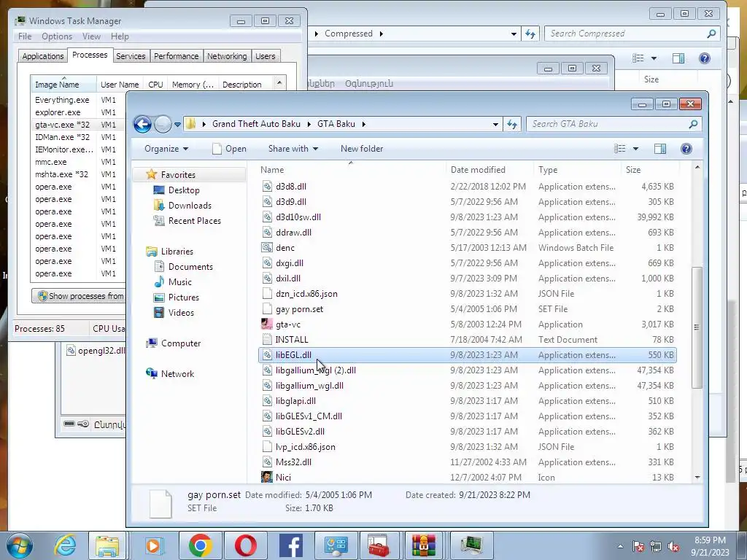Screen dimensions: 747x560
Task: Click the Search GTA Baku field
Action: [609, 124]
